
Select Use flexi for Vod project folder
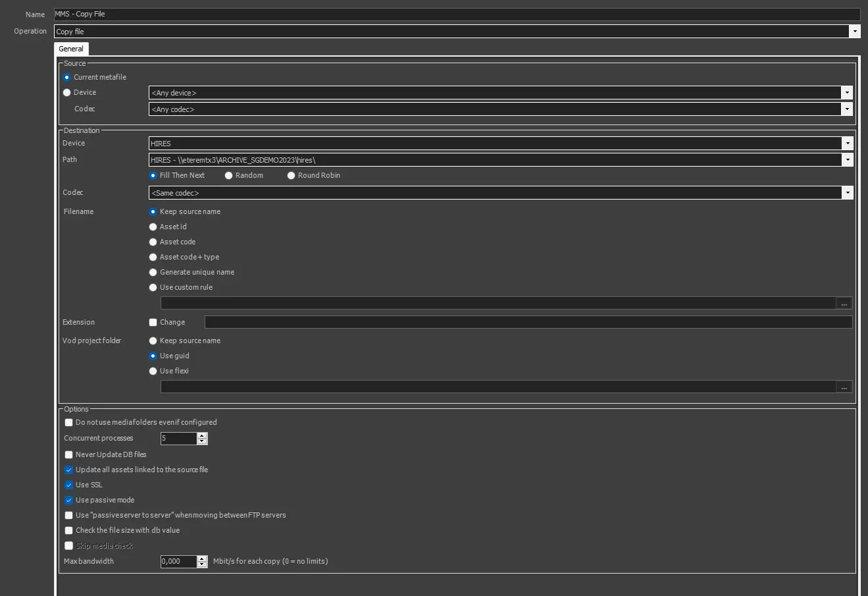click(x=153, y=371)
